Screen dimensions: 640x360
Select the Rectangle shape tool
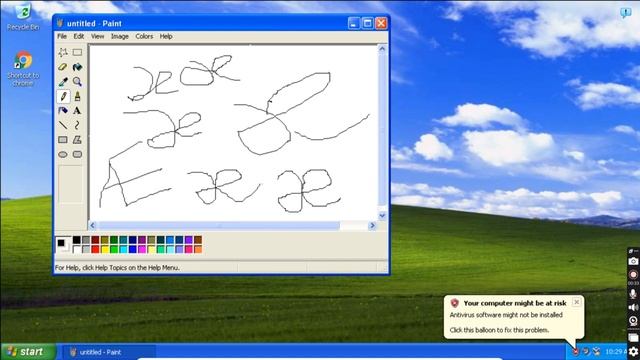[63, 140]
